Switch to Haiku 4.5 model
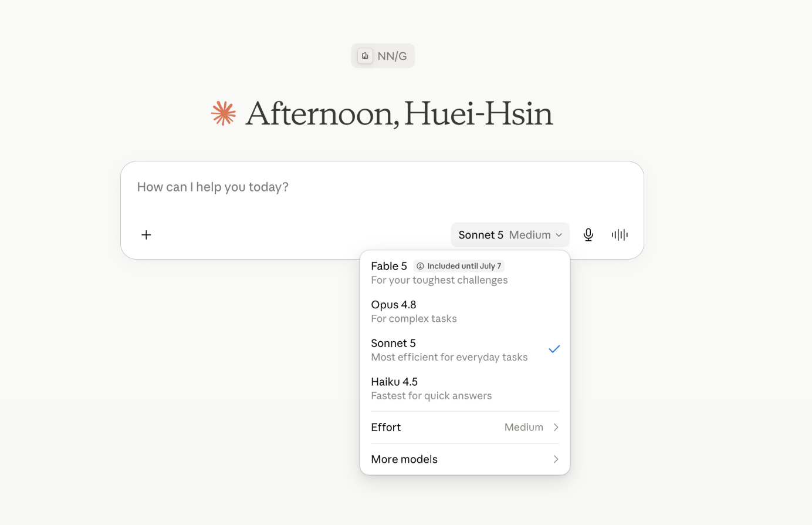The width and height of the screenshot is (812, 525). coord(465,389)
